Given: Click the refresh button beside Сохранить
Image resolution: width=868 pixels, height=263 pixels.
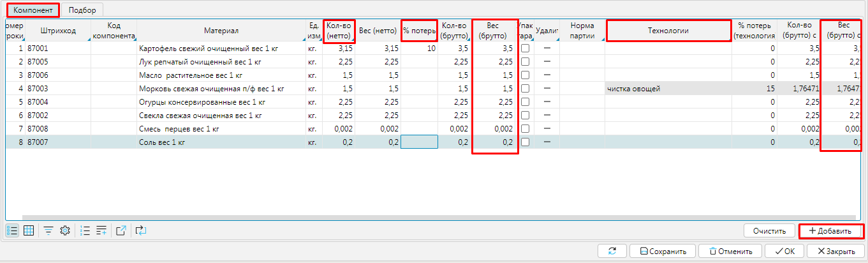Looking at the screenshot, I should tap(613, 252).
